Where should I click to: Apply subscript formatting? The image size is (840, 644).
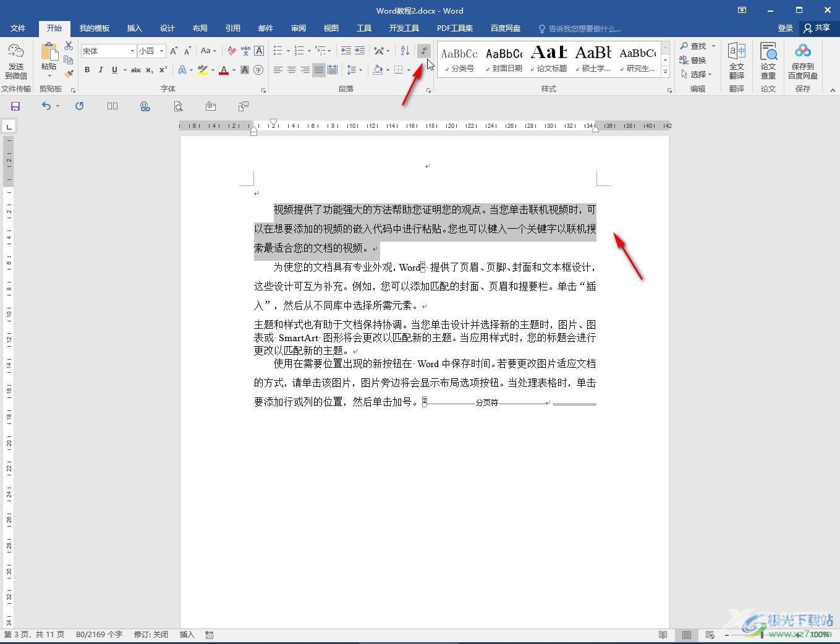pyautogui.click(x=150, y=70)
